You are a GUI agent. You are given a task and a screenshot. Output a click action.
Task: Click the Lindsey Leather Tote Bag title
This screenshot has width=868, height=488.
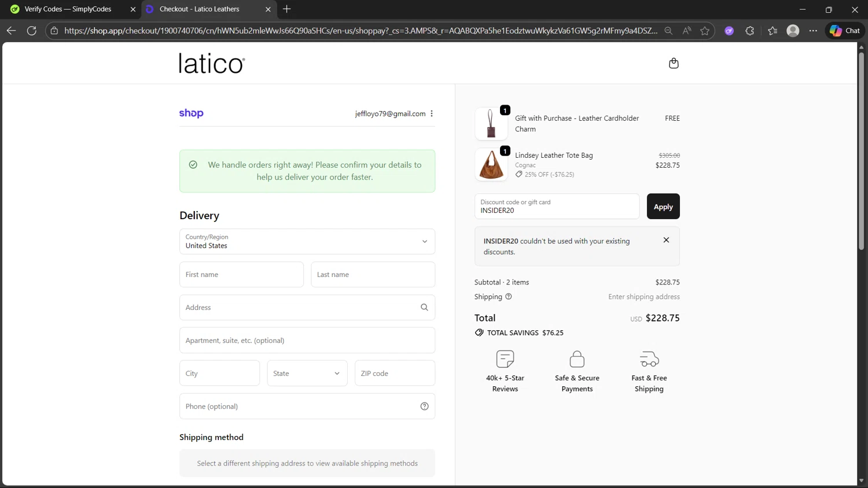pyautogui.click(x=554, y=156)
